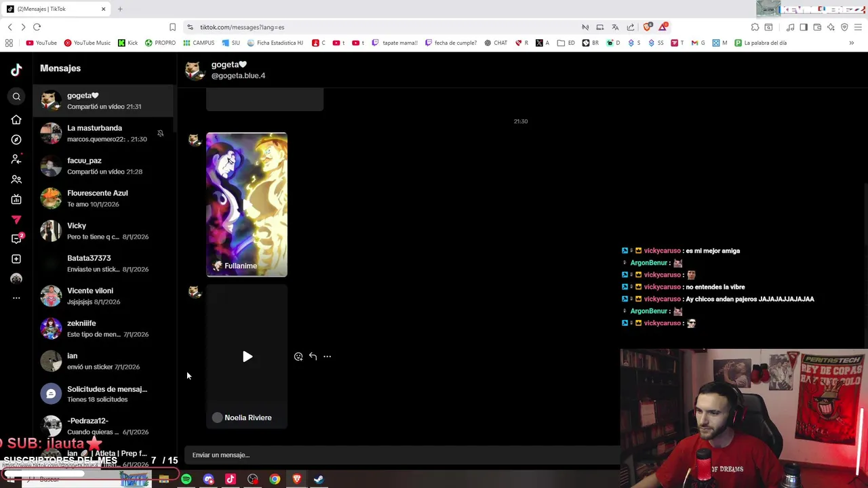The height and width of the screenshot is (488, 868).
Task: Go to TikTok Home via house icon
Action: pos(16,120)
